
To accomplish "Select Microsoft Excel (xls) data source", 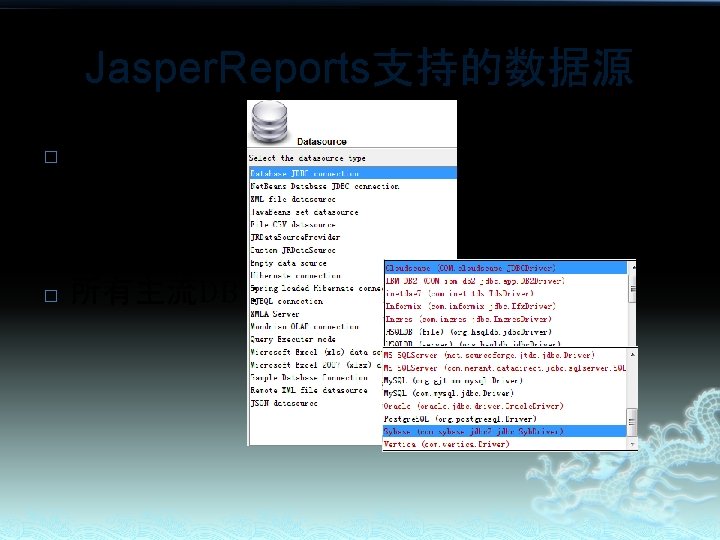I will [316, 352].
